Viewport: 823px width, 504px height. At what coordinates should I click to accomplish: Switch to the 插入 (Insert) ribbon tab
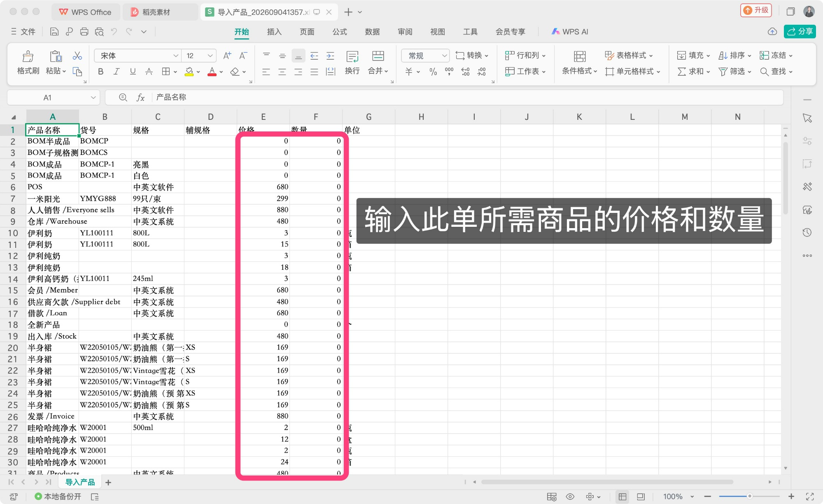[x=274, y=32]
